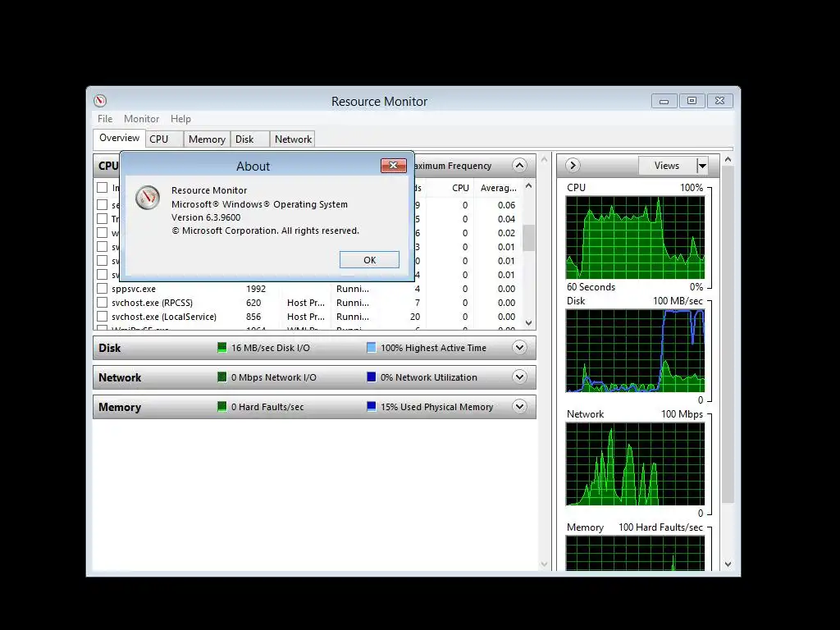Tick the sppsvc.exe checkbox

pyautogui.click(x=103, y=289)
